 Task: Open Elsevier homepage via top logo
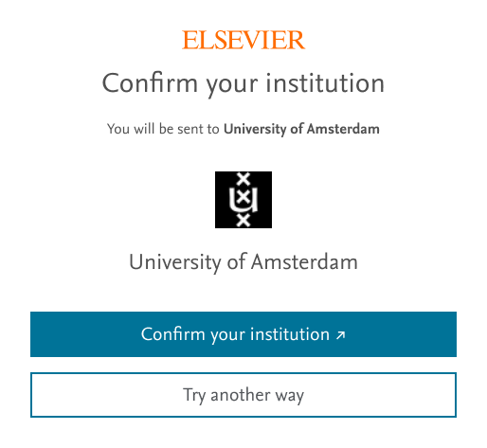point(243,40)
